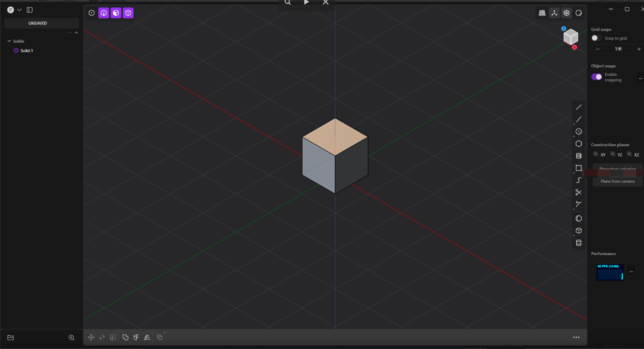Select the Scale tool in bottom toolbar

[x=113, y=337]
